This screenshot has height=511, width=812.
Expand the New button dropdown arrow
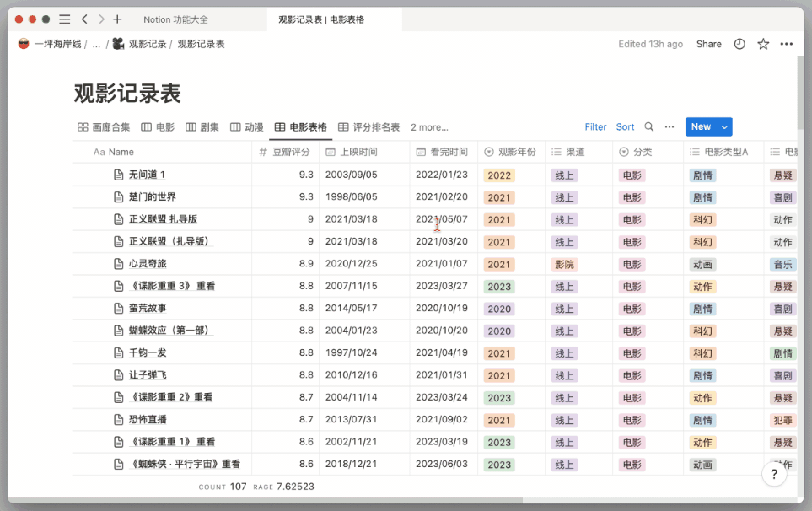724,126
